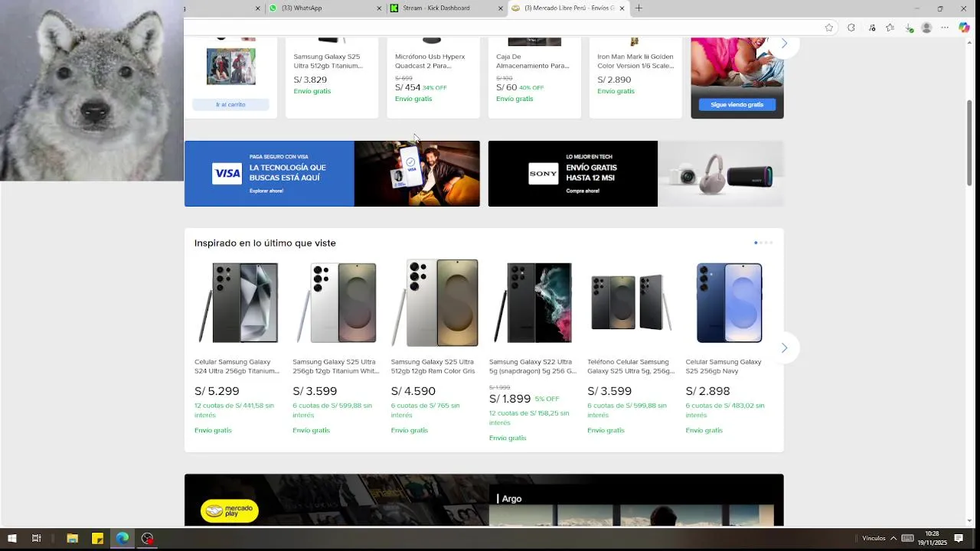The width and height of the screenshot is (980, 551).
Task: Click the S/ 3.829 price
Action: pos(310,80)
